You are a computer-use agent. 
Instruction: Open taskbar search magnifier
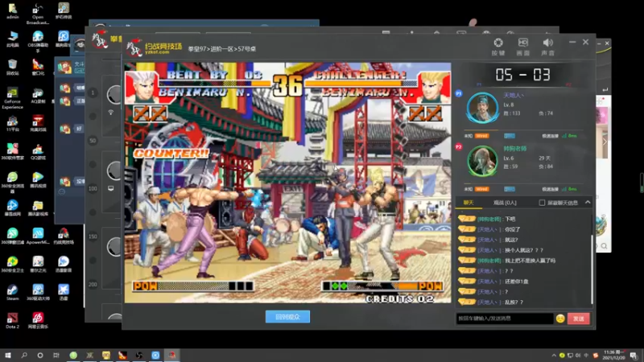point(24,355)
